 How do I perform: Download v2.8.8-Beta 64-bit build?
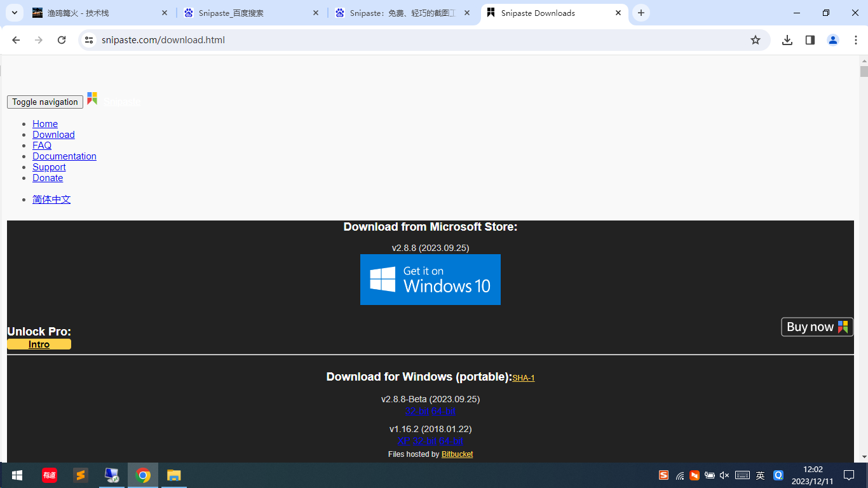(444, 411)
